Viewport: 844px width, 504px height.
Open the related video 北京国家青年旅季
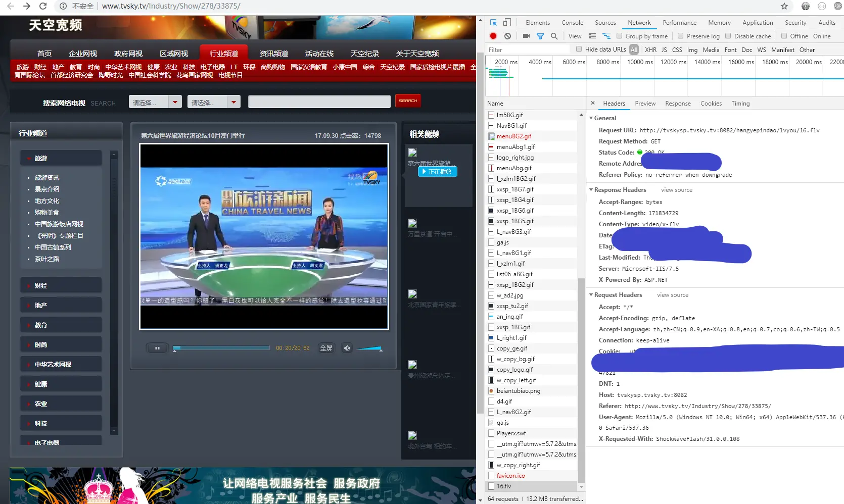[x=412, y=294]
